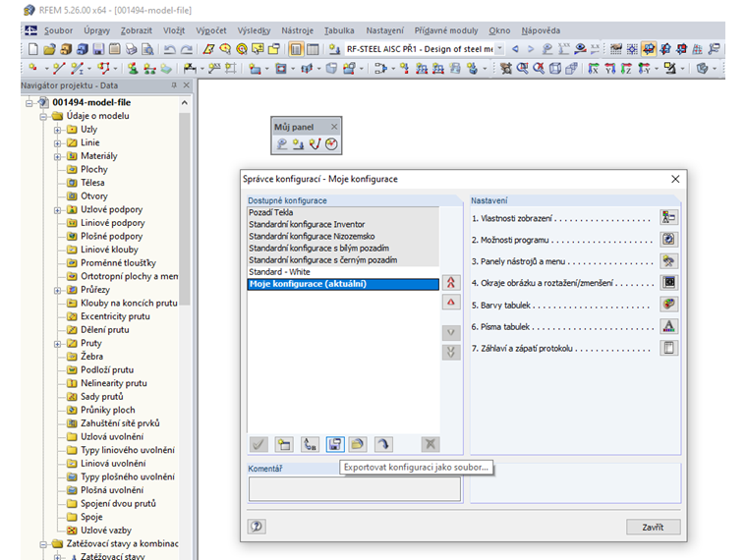
Task: Collapse Zatěžovací stavy a kombinace folder
Action: click(x=43, y=544)
